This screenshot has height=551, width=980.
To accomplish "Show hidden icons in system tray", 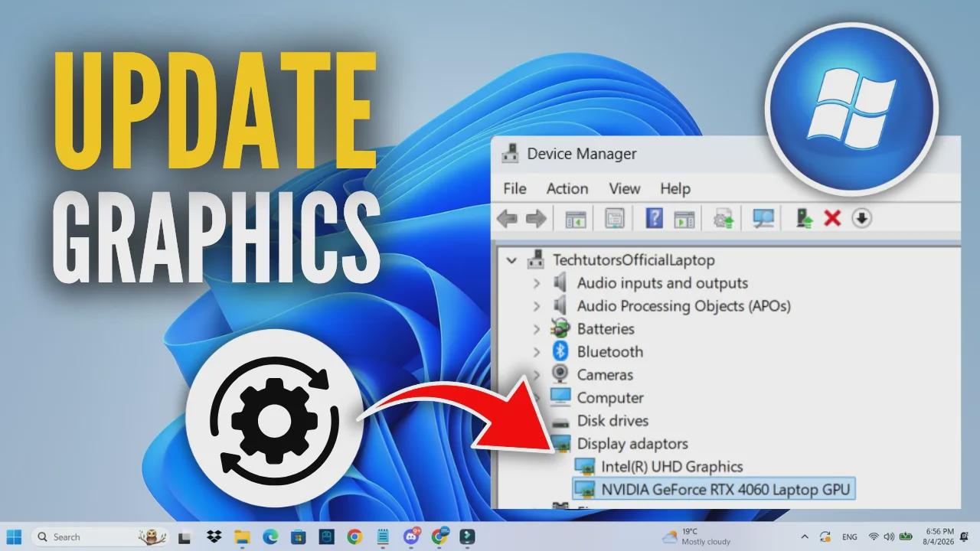I will 805,537.
